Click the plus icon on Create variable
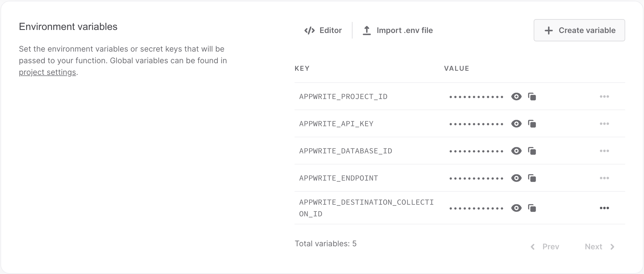The width and height of the screenshot is (644, 274). pos(549,30)
